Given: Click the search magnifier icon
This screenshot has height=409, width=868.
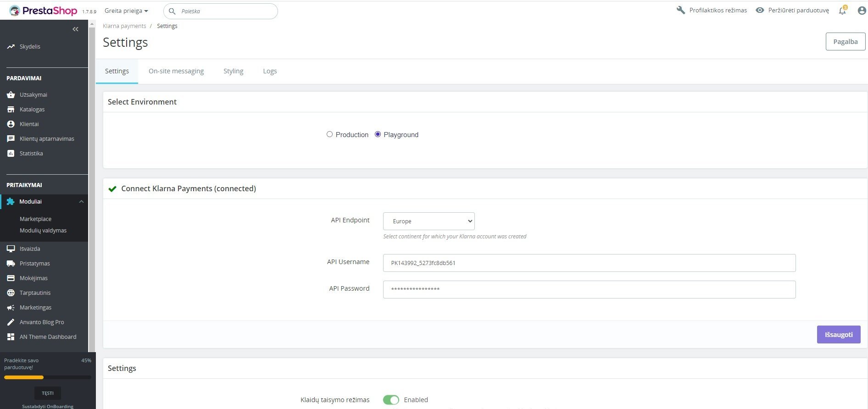Looking at the screenshot, I should (x=172, y=11).
